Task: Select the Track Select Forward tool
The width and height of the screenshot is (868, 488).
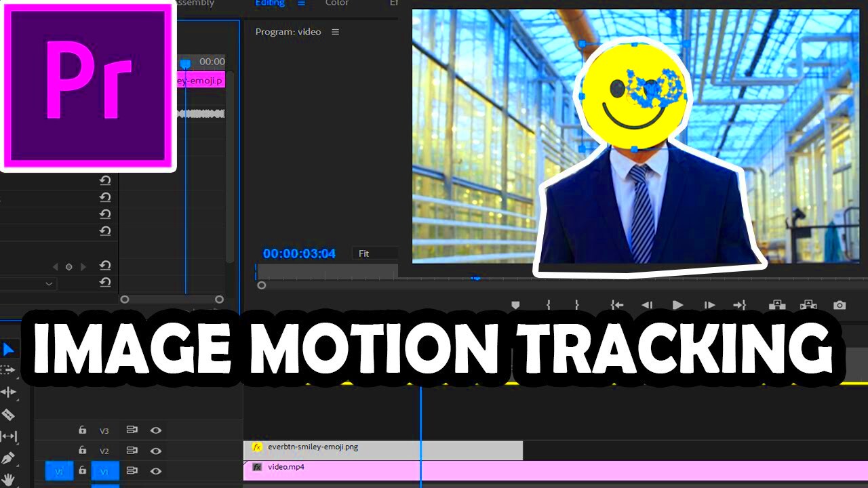Action: [8, 370]
